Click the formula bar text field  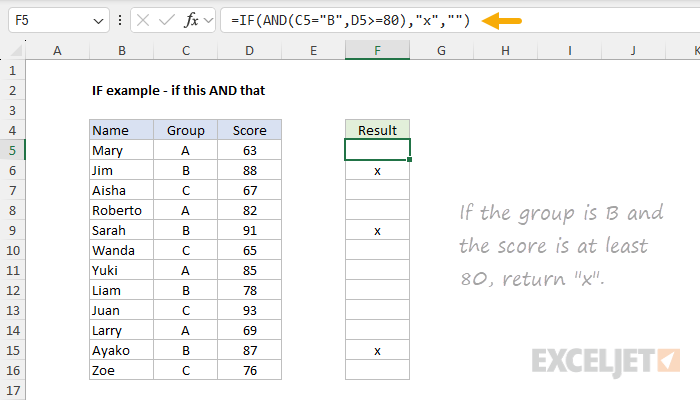460,21
